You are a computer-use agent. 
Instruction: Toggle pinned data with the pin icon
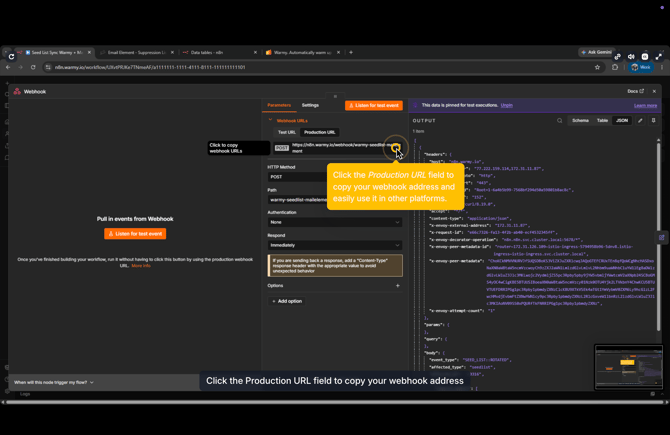tap(653, 121)
